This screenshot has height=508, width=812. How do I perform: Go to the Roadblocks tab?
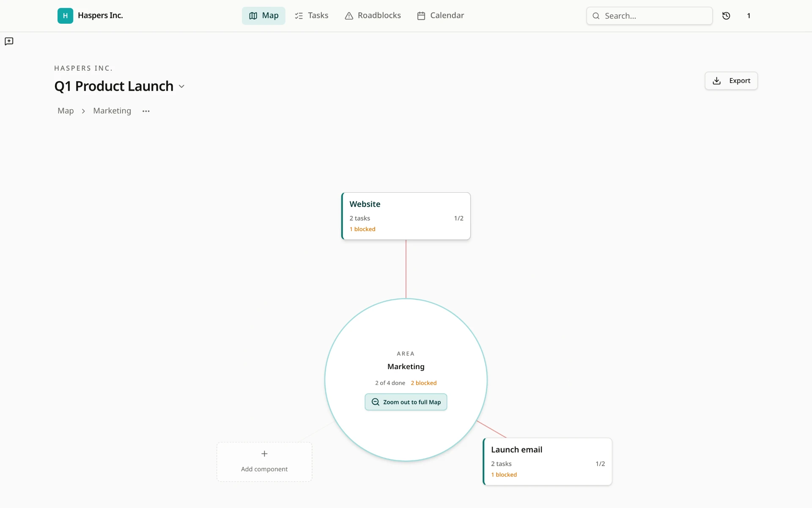click(373, 16)
